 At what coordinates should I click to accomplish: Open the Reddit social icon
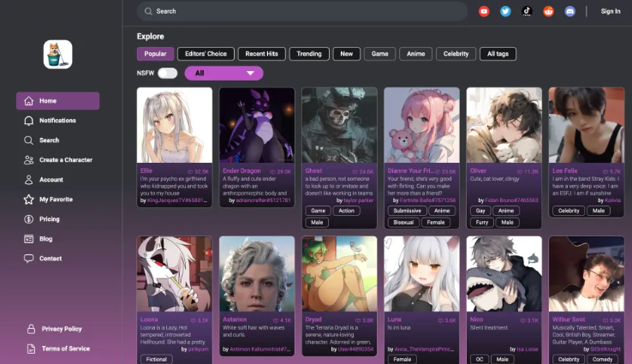[x=549, y=11]
